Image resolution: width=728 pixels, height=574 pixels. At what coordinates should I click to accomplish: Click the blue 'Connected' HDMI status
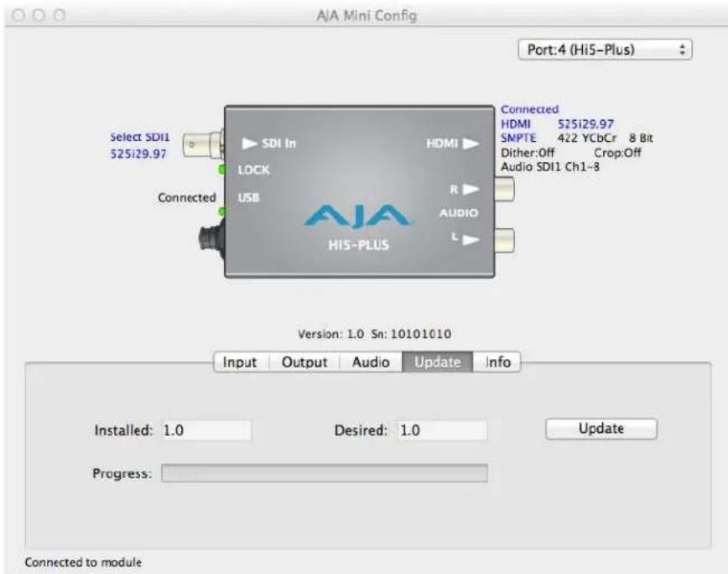(530, 110)
